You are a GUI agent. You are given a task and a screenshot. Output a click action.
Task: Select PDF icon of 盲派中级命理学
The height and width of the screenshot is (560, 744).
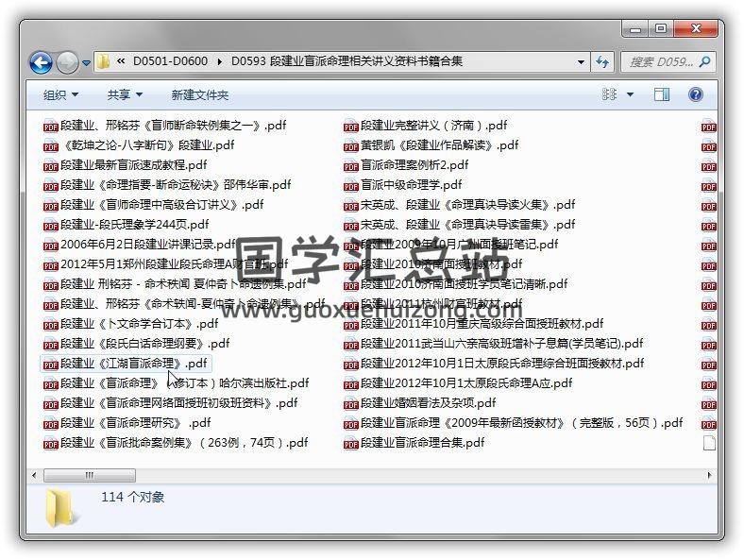click(350, 185)
